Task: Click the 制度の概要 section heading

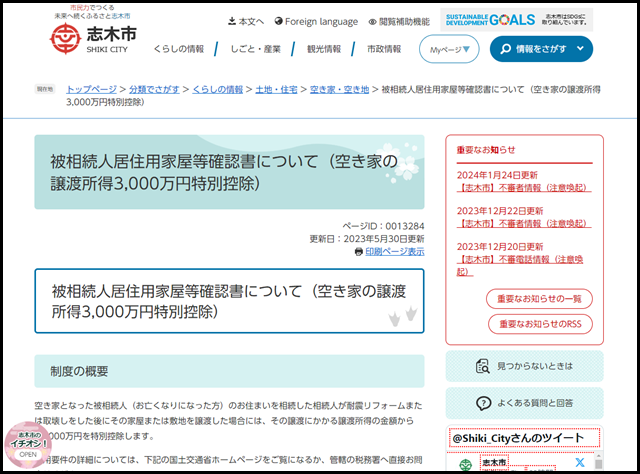Action: (79, 371)
